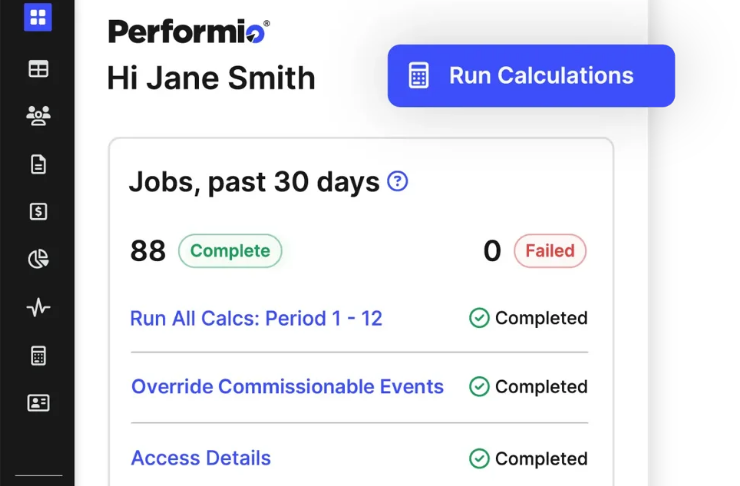The width and height of the screenshot is (740, 486).
Task: Open the dollar sign payments icon
Action: coord(38,211)
